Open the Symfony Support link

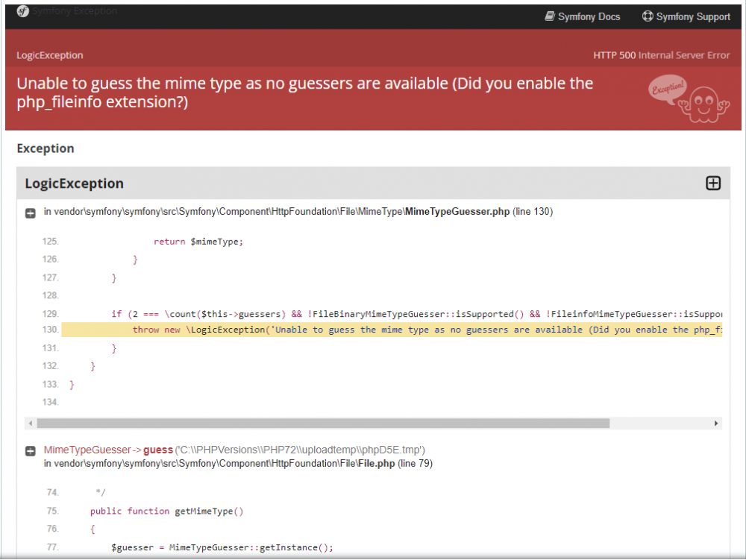(686, 16)
